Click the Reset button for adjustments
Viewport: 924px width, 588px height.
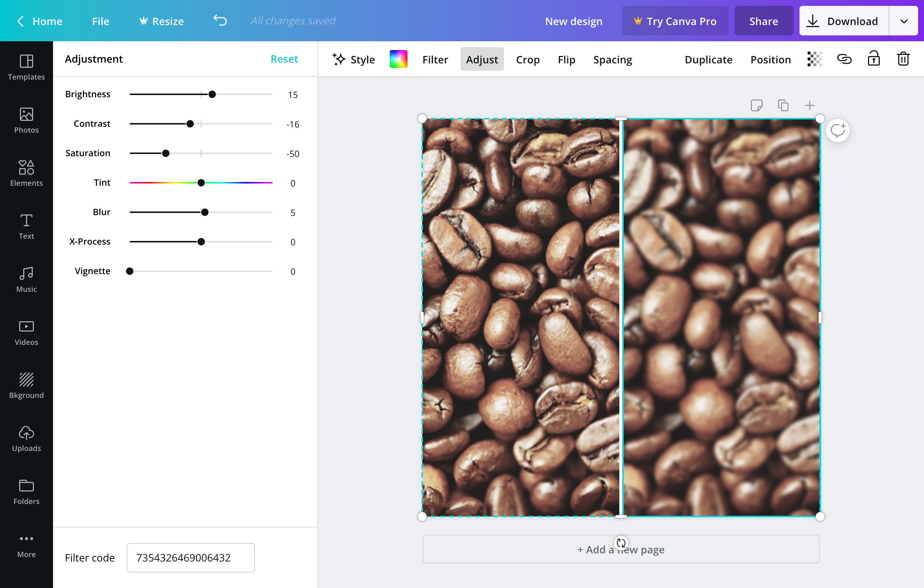click(285, 59)
